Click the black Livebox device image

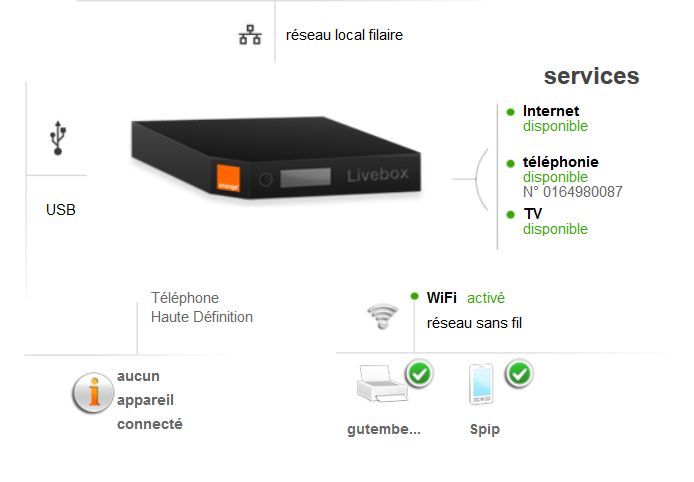point(276,158)
